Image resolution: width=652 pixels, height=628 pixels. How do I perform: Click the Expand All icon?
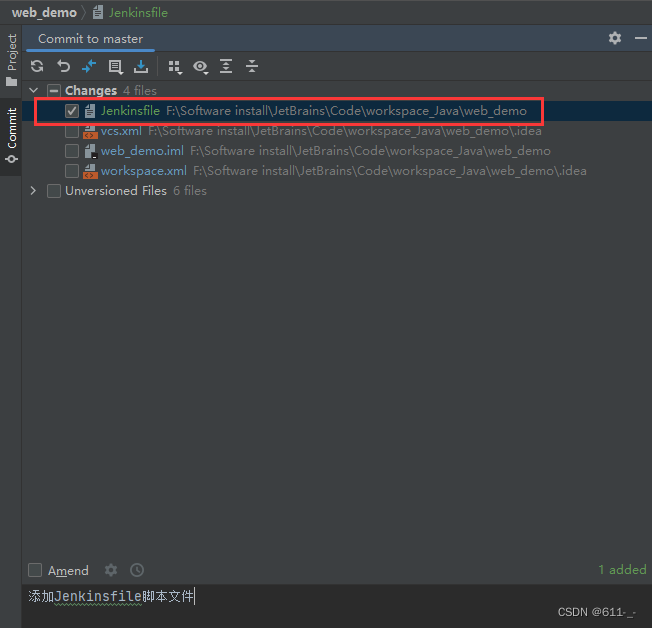click(x=226, y=66)
